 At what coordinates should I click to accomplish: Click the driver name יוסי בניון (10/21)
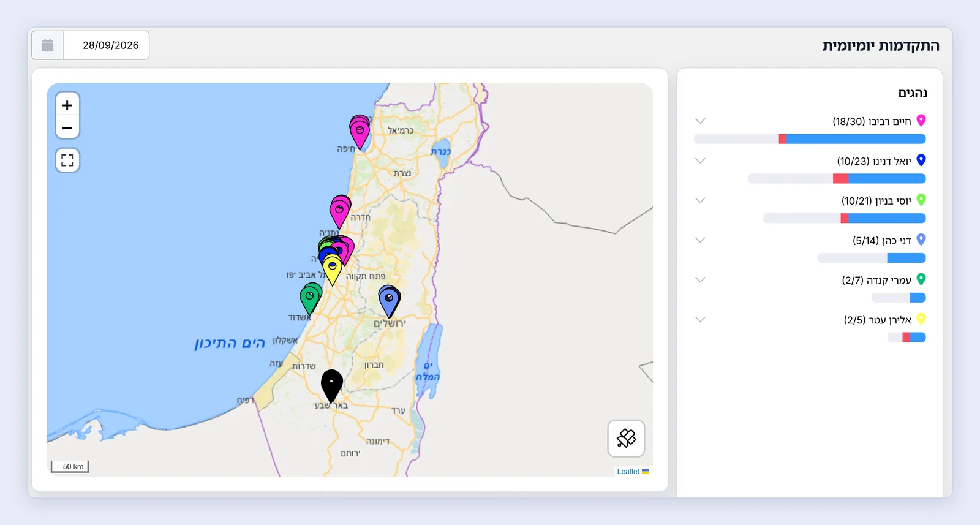[876, 201]
